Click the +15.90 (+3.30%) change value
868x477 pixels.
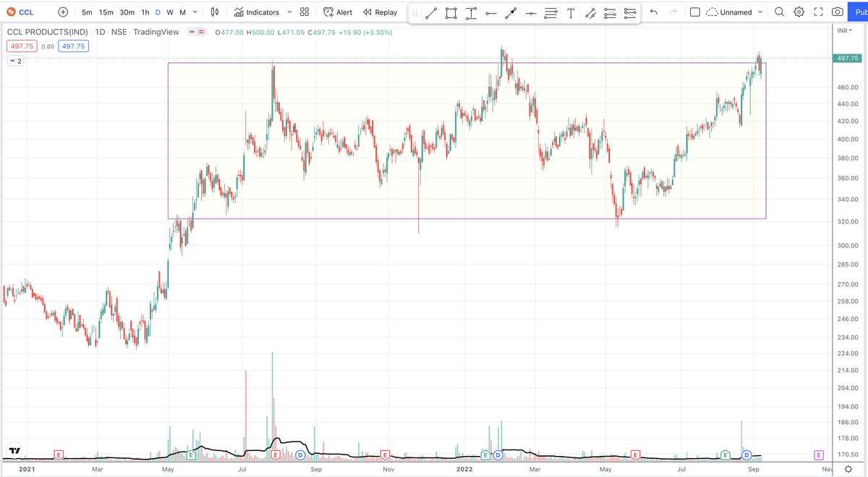(x=365, y=32)
